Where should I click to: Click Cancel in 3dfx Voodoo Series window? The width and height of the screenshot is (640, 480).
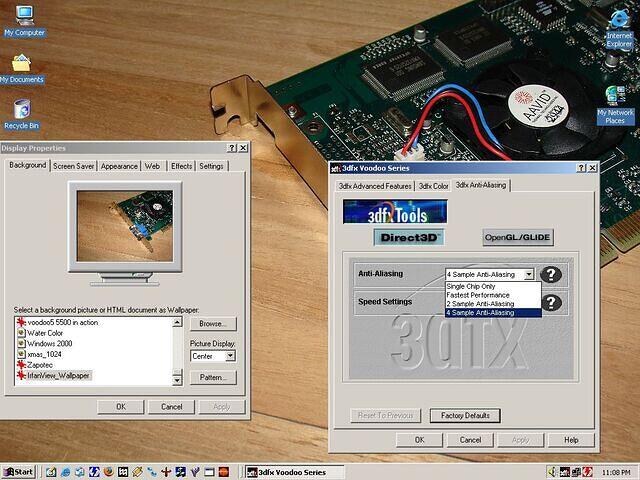[x=470, y=440]
